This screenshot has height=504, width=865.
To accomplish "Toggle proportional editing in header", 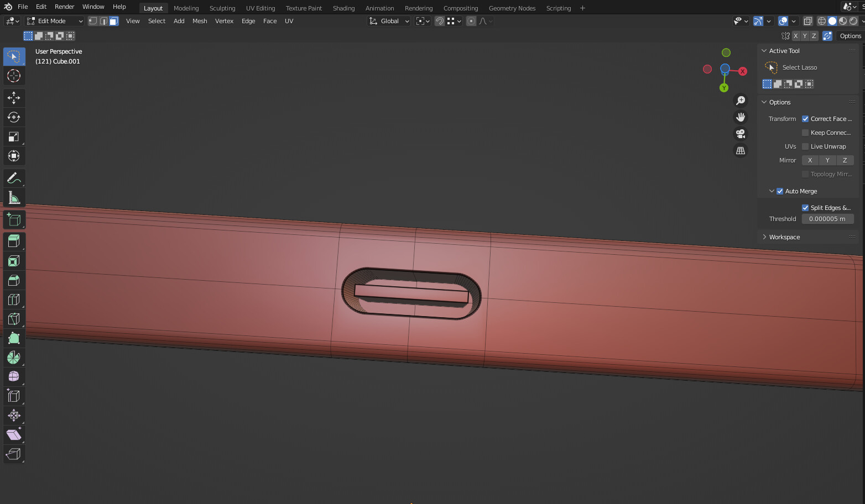I will [471, 21].
